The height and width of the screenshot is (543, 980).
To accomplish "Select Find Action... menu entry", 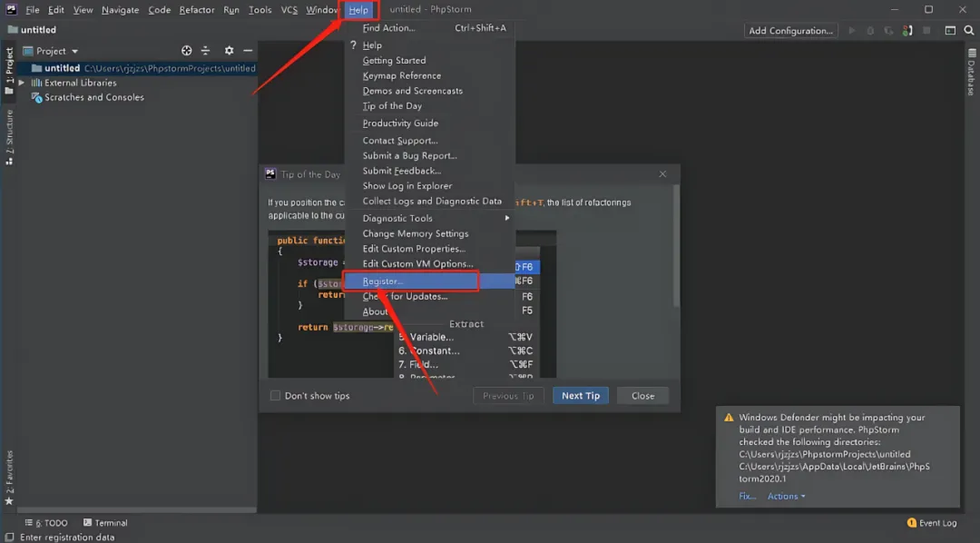I will pos(429,28).
